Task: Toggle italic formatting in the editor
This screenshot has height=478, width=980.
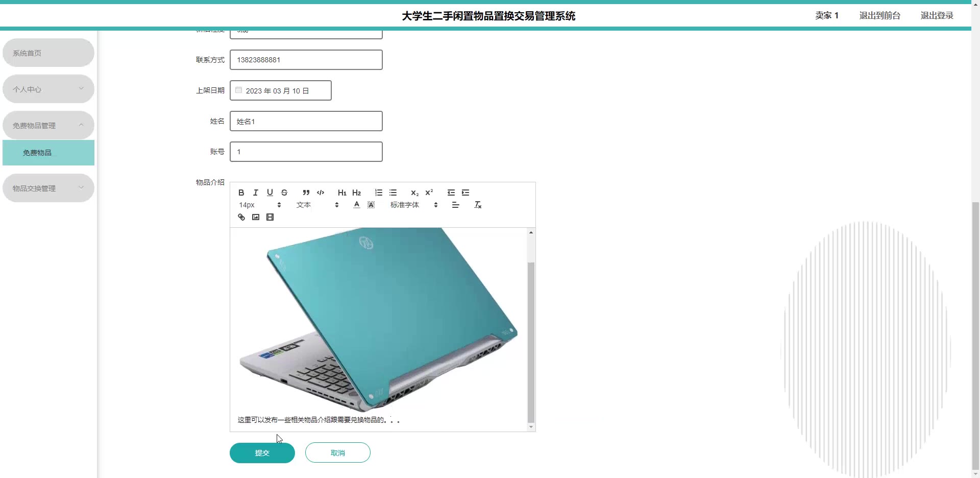Action: [256, 193]
